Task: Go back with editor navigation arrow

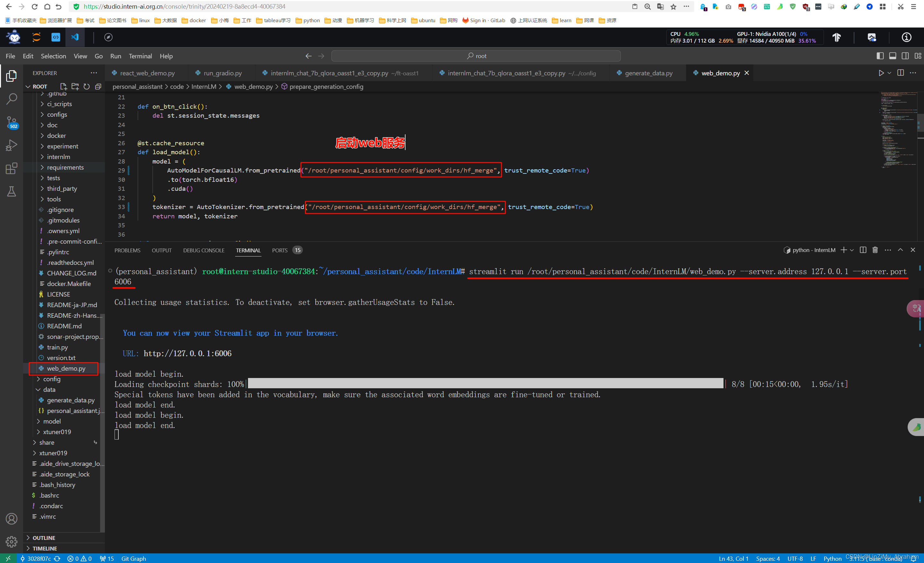Action: [x=308, y=56]
